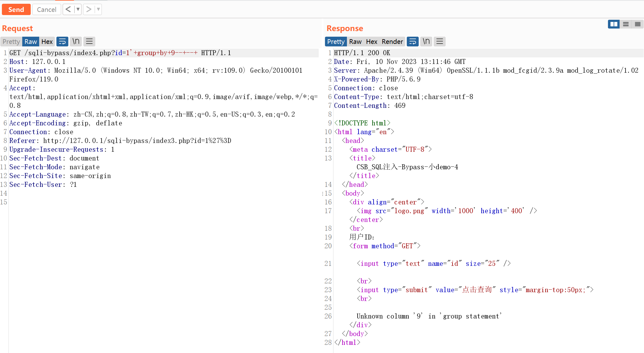Click the Sec-Fetch-Site: same-origin header
Viewport: 644px width, 353px height.
click(x=60, y=176)
